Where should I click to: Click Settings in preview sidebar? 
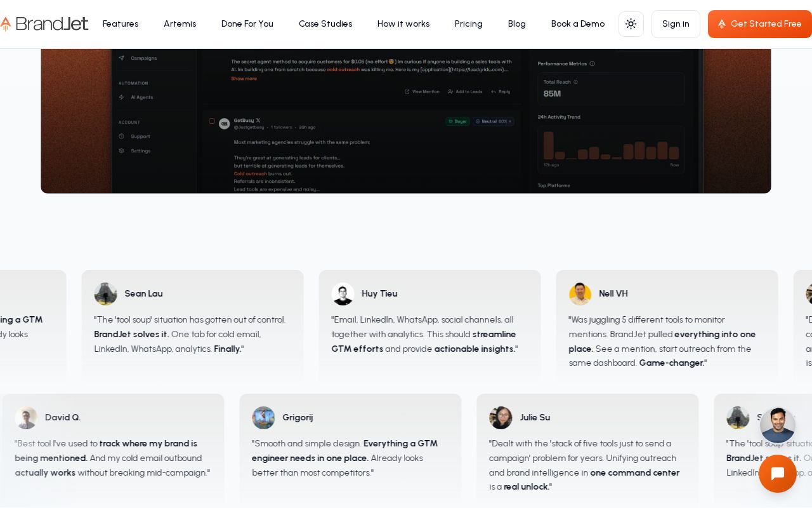point(141,151)
